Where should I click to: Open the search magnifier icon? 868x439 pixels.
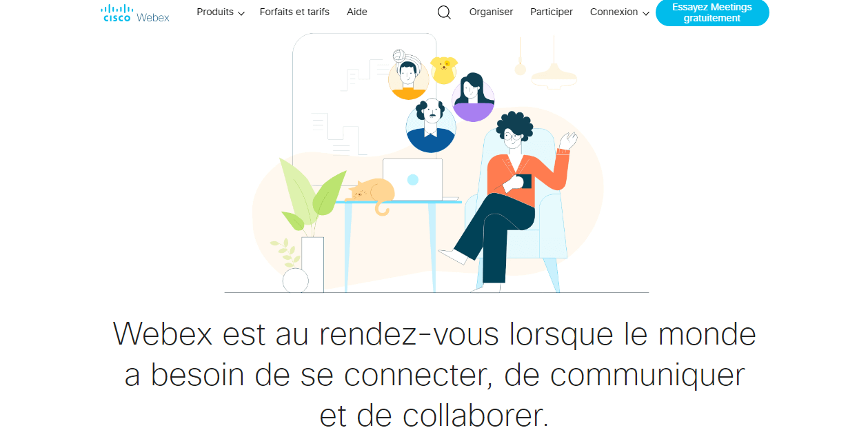[444, 12]
